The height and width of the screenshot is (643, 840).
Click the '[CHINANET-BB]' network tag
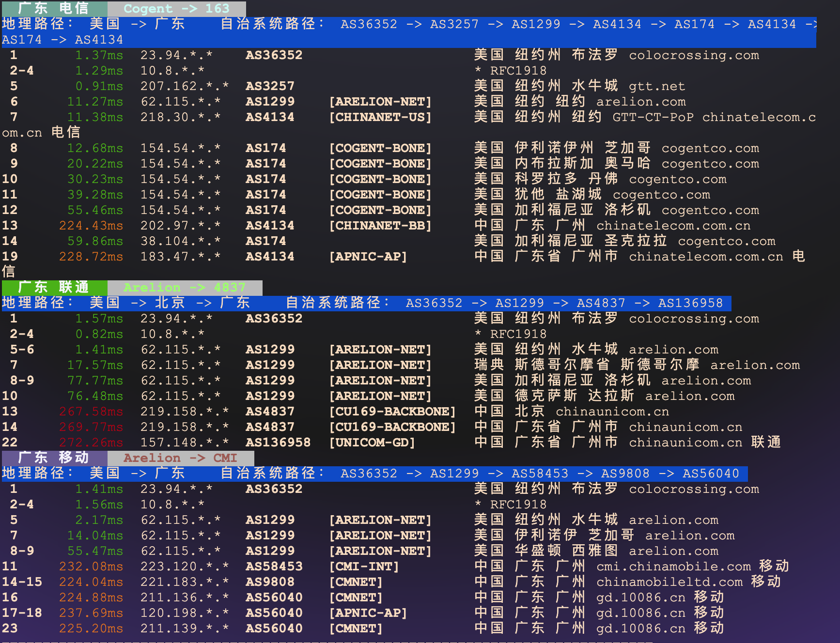380,226
